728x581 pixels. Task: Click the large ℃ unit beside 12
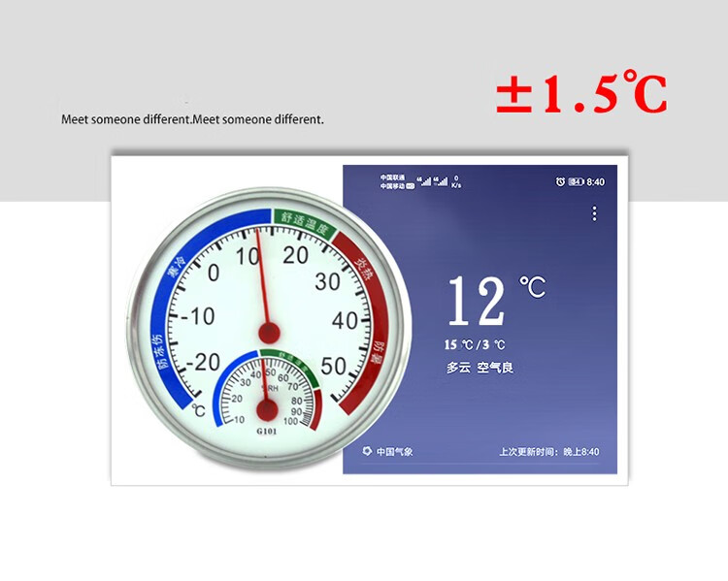[x=533, y=286]
